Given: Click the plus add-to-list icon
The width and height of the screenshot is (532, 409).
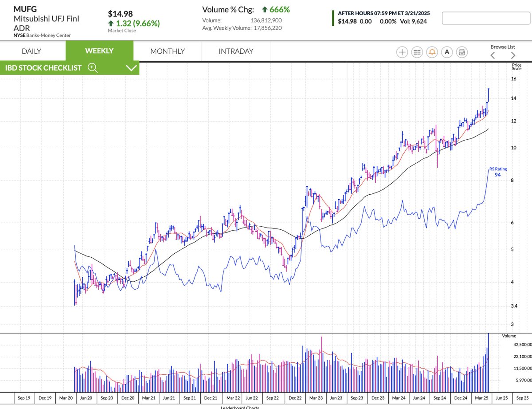Looking at the screenshot, I should (402, 52).
